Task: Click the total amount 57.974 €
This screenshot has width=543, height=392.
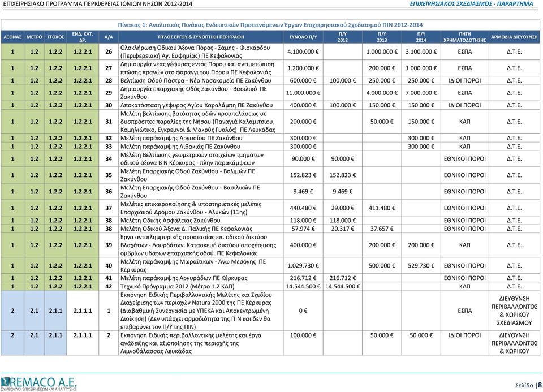Action: pyautogui.click(x=303, y=229)
